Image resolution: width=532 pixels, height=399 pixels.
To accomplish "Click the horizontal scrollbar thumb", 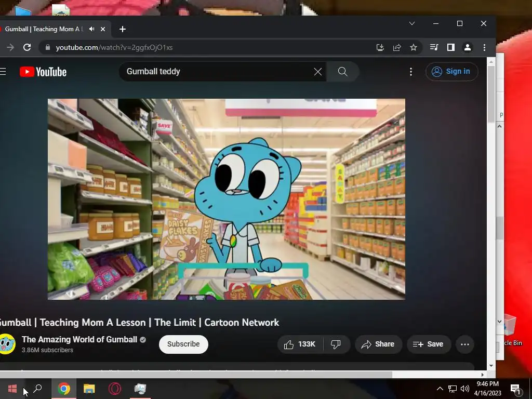I will [196, 375].
